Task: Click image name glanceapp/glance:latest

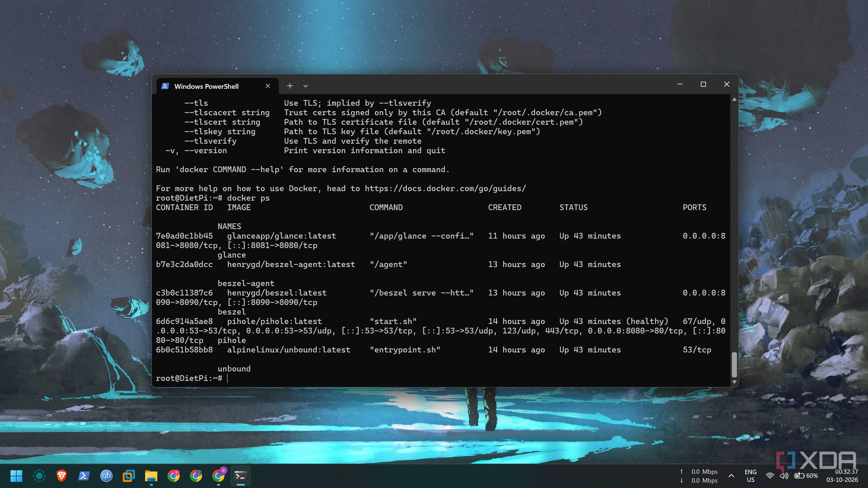Action: (281, 236)
